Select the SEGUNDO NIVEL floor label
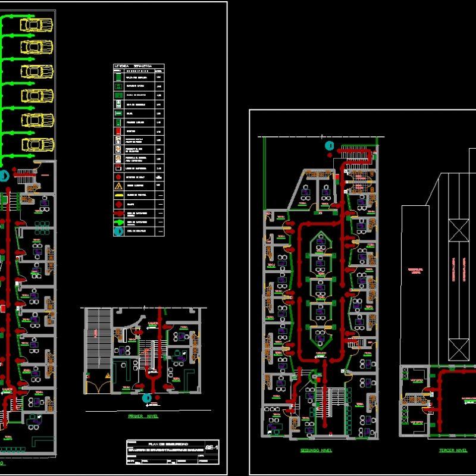 315,451
